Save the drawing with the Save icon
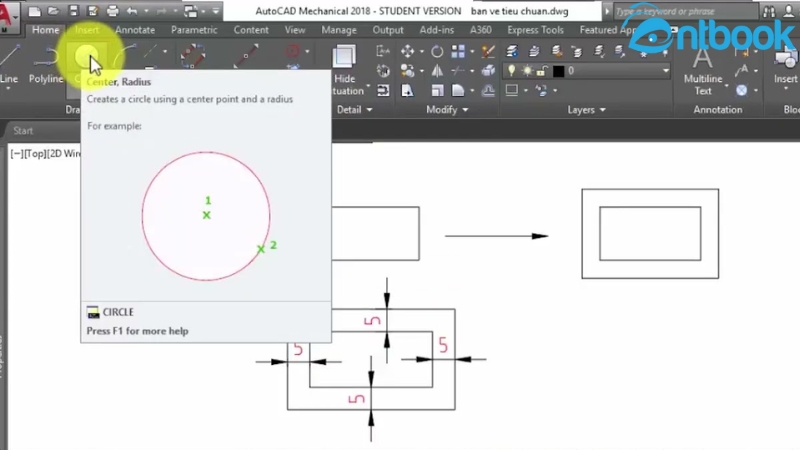 point(73,11)
